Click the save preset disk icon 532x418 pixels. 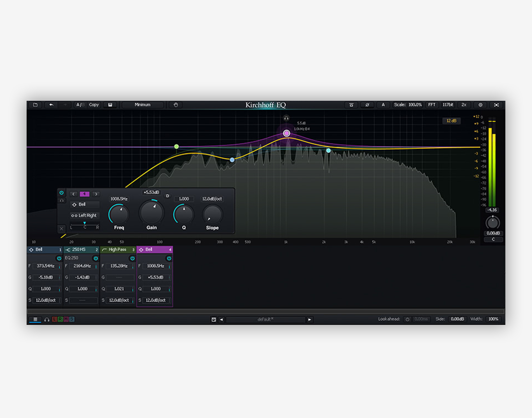tap(214, 320)
